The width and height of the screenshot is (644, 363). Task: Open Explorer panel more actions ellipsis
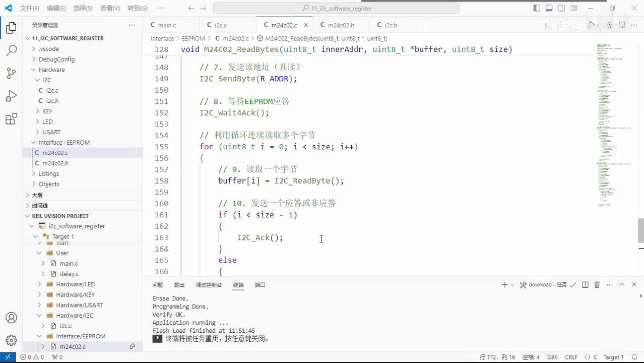(132, 25)
